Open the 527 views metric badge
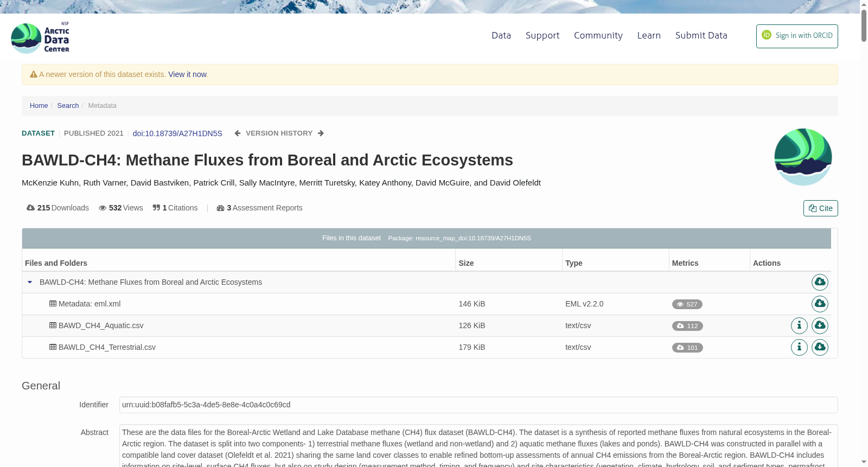This screenshot has width=868, height=467. tap(687, 304)
